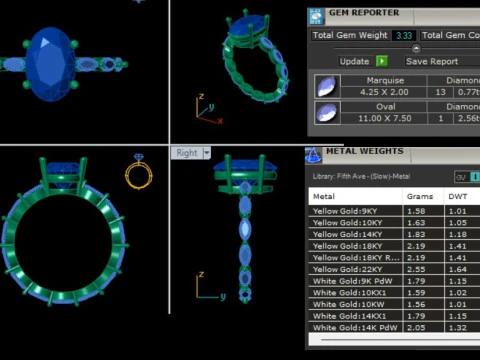Click the 1.83 grams value for 14KY
This screenshot has height=360, width=480.
point(416,234)
